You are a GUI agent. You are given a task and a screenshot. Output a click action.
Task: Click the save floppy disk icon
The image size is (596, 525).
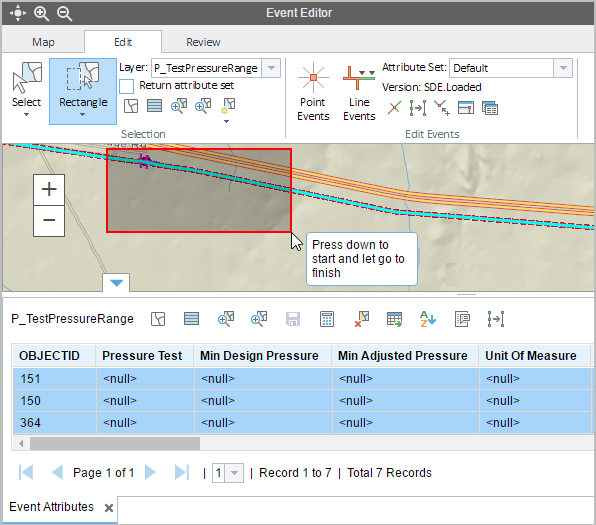point(293,319)
